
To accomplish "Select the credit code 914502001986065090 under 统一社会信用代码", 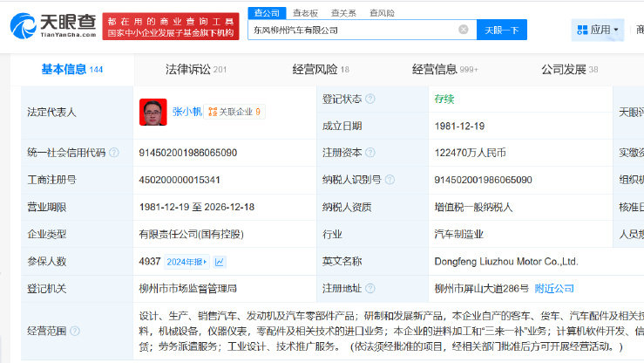I will click(187, 153).
